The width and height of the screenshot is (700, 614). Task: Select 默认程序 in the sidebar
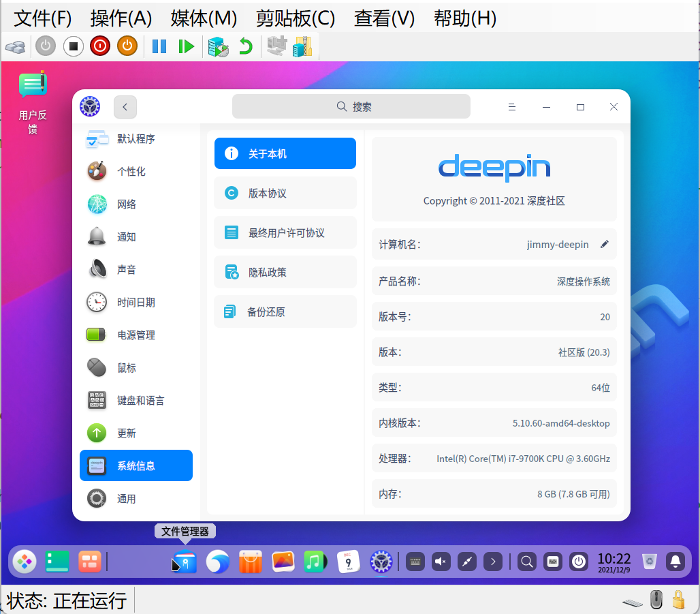coord(136,139)
